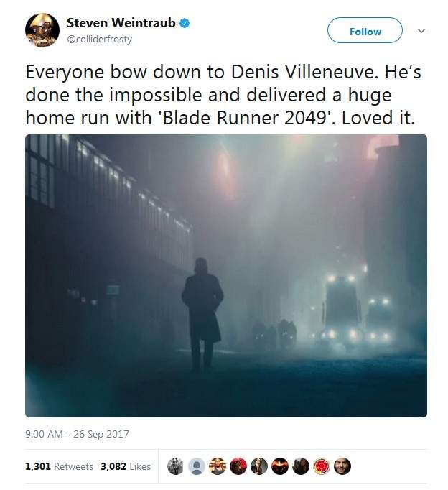
Task: Click the 9:00 AM - 26 Sep 2017 timestamp
Action: pyautogui.click(x=77, y=434)
